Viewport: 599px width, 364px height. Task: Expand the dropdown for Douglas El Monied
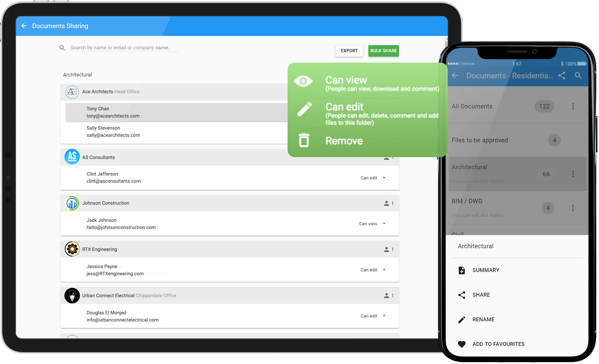pos(384,315)
